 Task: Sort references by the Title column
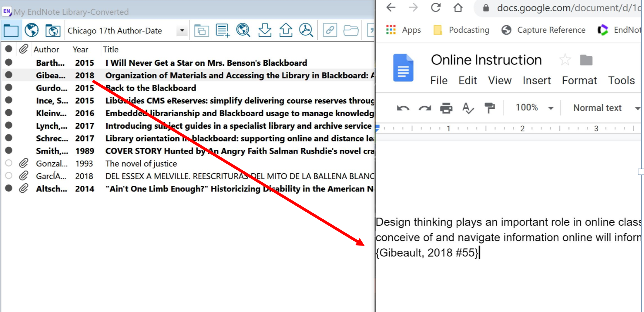point(110,49)
